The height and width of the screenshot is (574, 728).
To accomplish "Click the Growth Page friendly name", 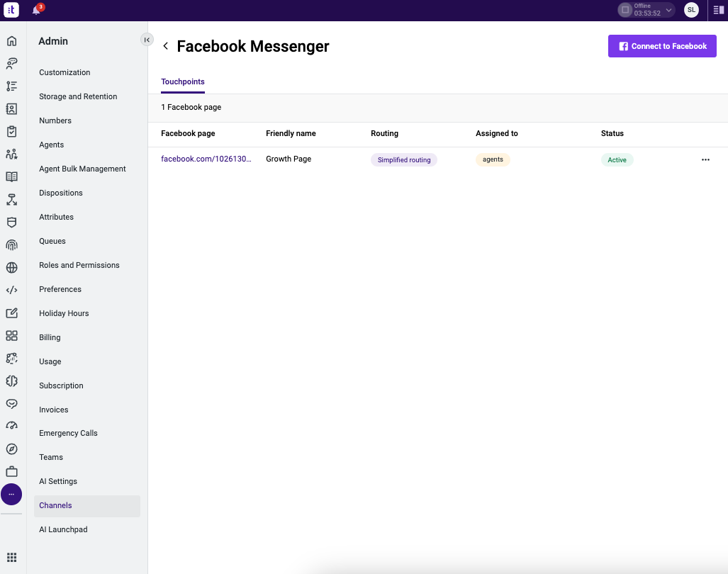I will click(x=289, y=159).
